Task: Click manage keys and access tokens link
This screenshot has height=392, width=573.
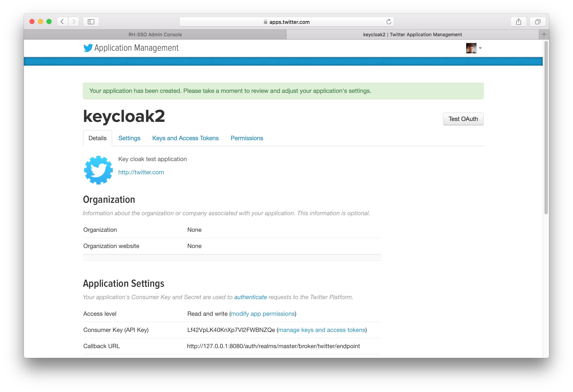Action: click(x=321, y=330)
